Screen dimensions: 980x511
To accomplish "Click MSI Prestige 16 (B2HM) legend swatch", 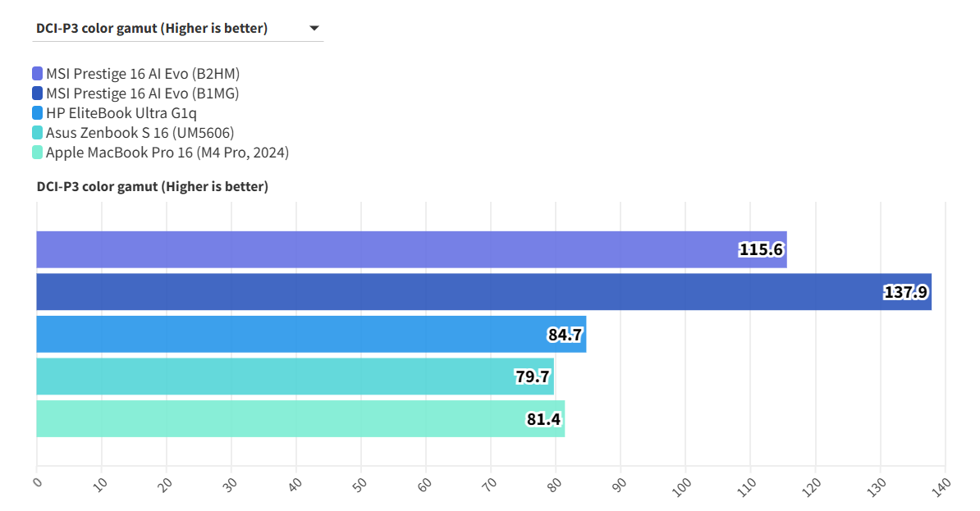I will pos(38,74).
